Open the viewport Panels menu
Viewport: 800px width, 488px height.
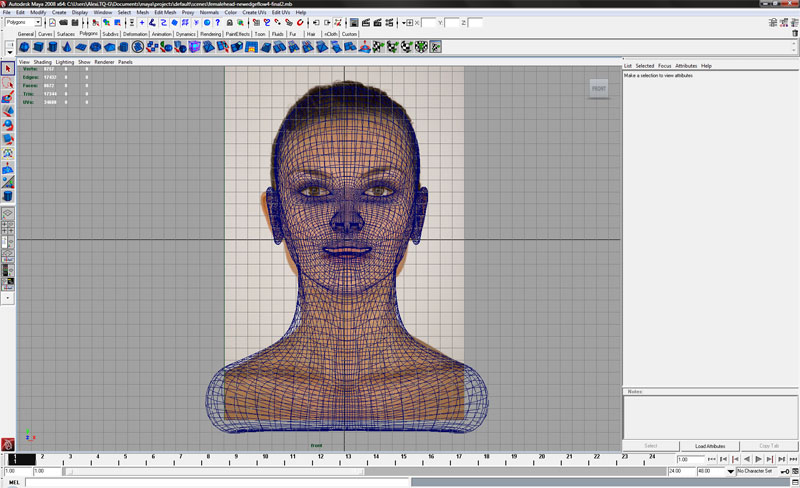click(125, 62)
